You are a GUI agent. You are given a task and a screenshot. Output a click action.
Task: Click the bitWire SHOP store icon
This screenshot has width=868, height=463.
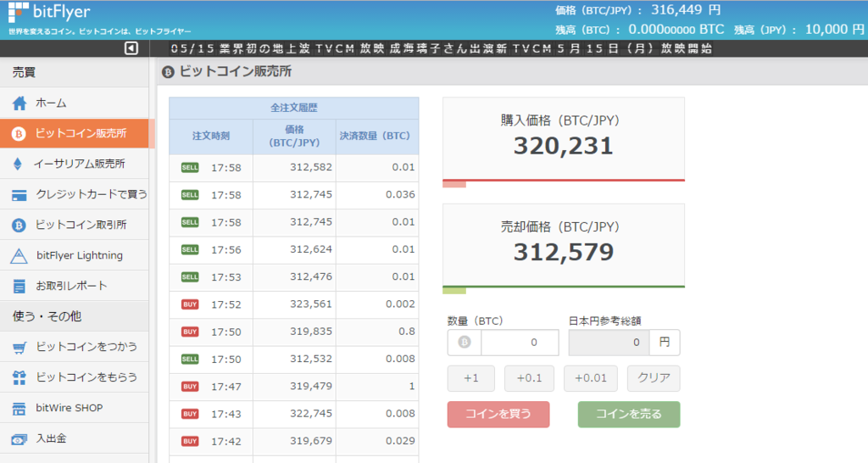tap(19, 409)
